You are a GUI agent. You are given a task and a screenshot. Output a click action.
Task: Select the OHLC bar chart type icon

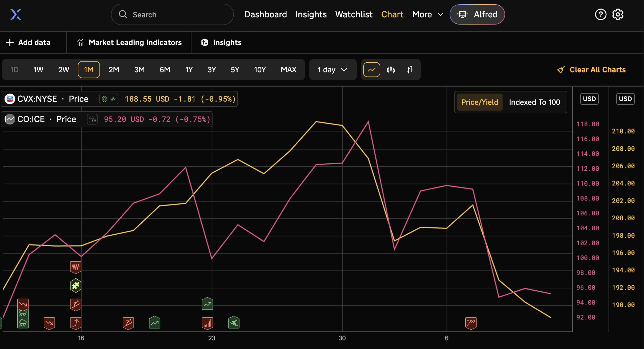pos(410,70)
